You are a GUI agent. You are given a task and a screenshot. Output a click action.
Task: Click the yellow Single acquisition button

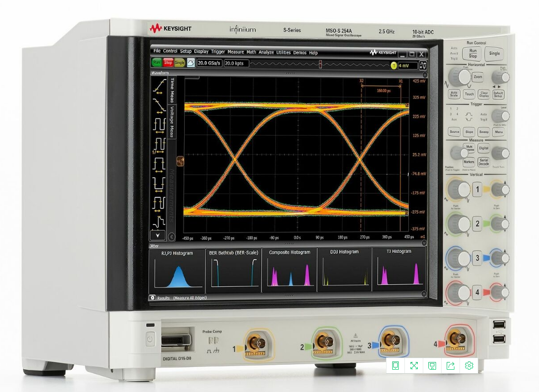[x=179, y=63]
